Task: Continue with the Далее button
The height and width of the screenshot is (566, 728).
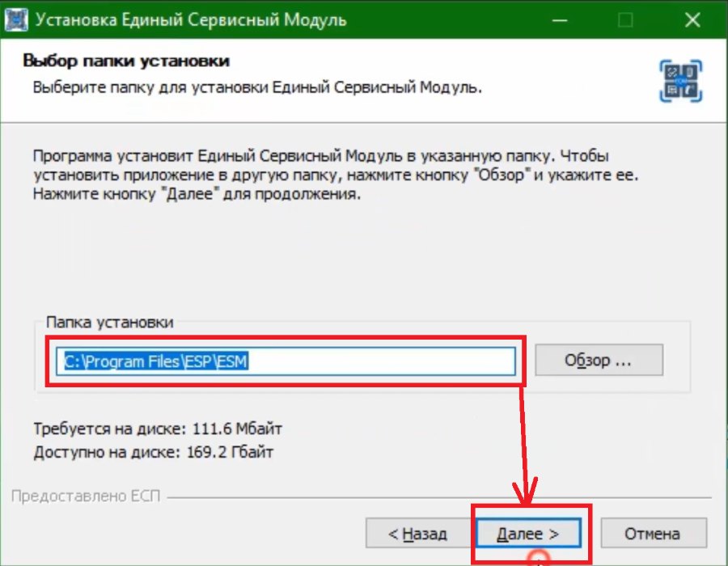Action: click(528, 534)
